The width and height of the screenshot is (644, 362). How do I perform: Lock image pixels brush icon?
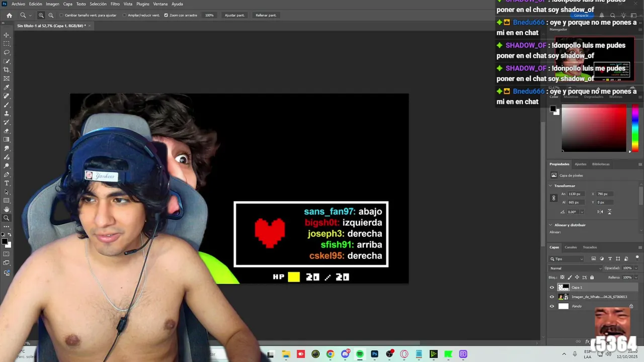pyautogui.click(x=570, y=278)
